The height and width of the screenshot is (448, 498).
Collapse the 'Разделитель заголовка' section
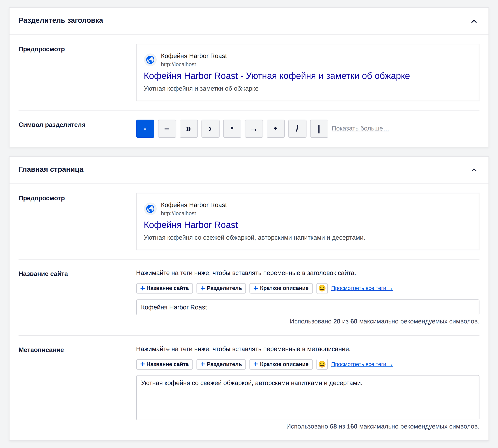pyautogui.click(x=474, y=21)
